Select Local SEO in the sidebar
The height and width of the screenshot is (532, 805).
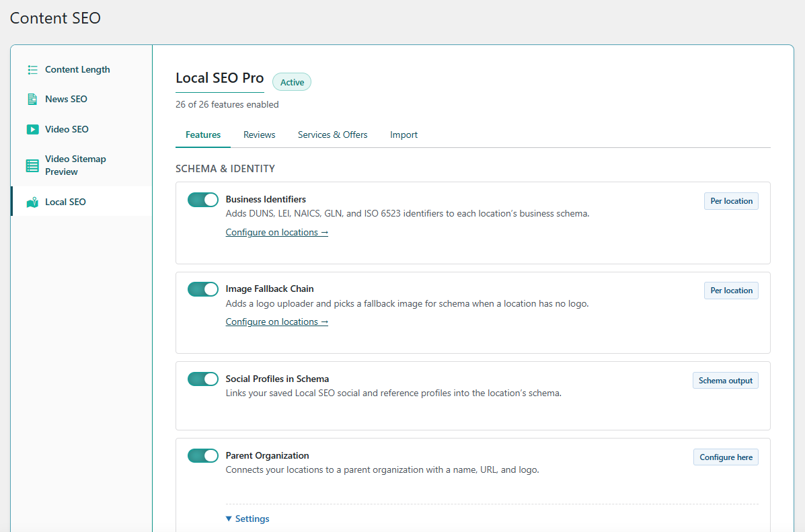tap(82, 202)
